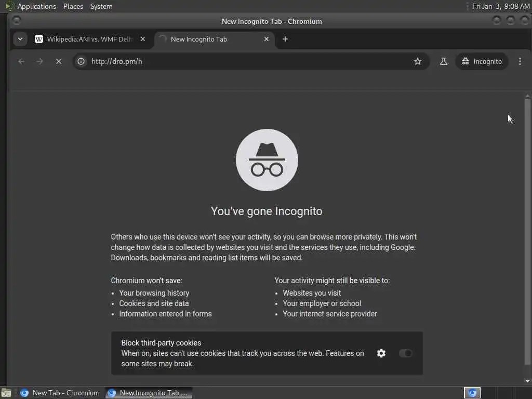Open cookie settings gear icon
The height and width of the screenshot is (399, 532).
click(x=381, y=353)
